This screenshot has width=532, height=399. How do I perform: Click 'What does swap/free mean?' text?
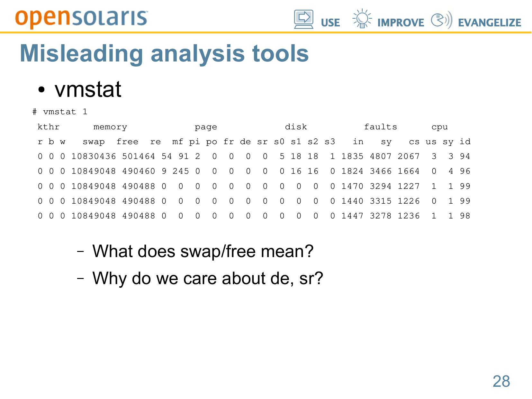[x=203, y=251]
